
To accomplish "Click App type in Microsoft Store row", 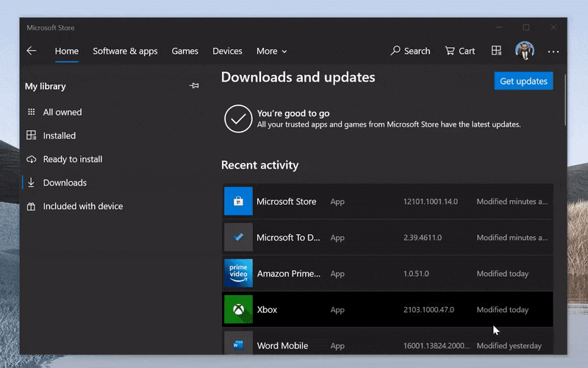I will click(337, 202).
